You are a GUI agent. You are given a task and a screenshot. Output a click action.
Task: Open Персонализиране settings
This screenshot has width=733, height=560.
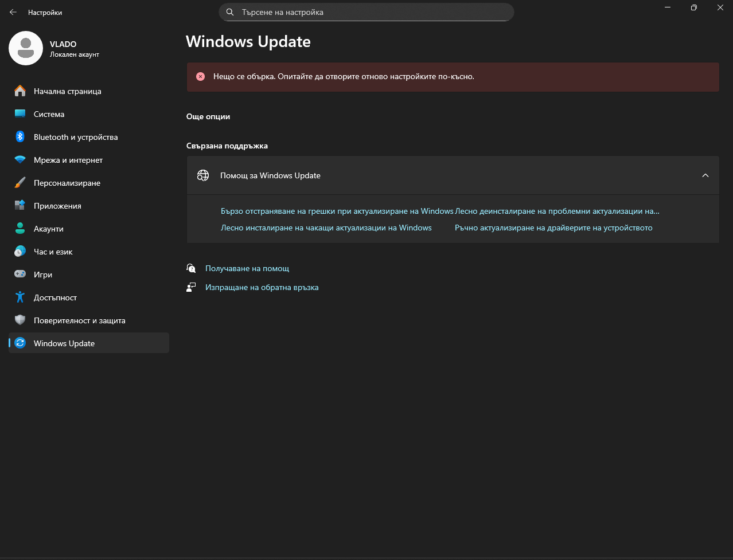89,183
